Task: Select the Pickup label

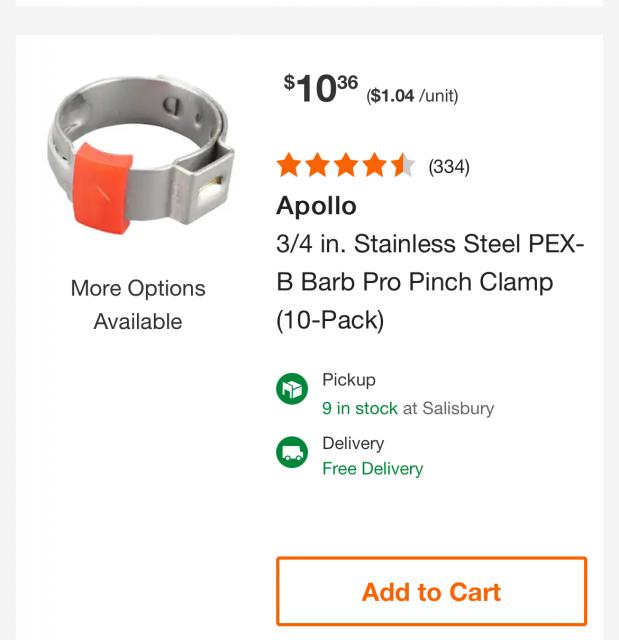Action: [x=349, y=380]
